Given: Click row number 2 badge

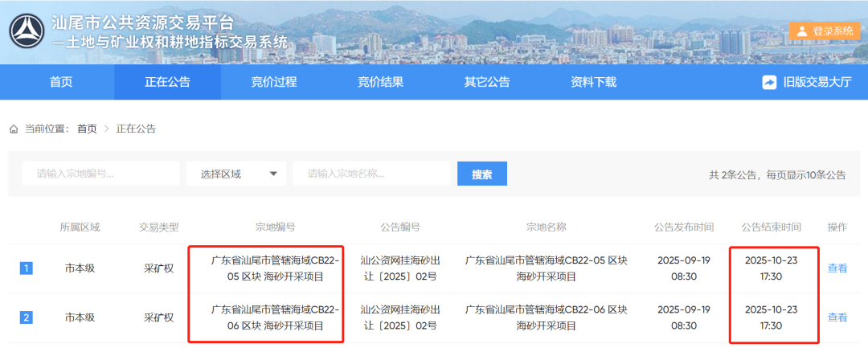Looking at the screenshot, I should [x=26, y=317].
